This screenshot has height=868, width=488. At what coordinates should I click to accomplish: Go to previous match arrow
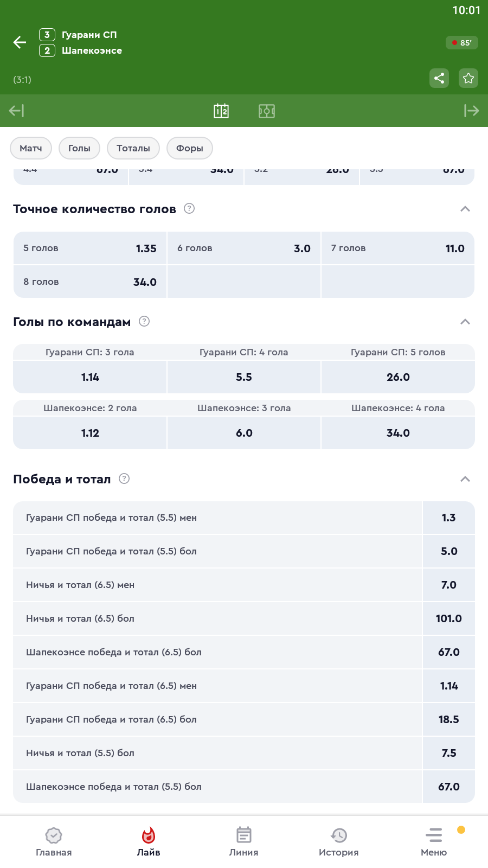[16, 111]
